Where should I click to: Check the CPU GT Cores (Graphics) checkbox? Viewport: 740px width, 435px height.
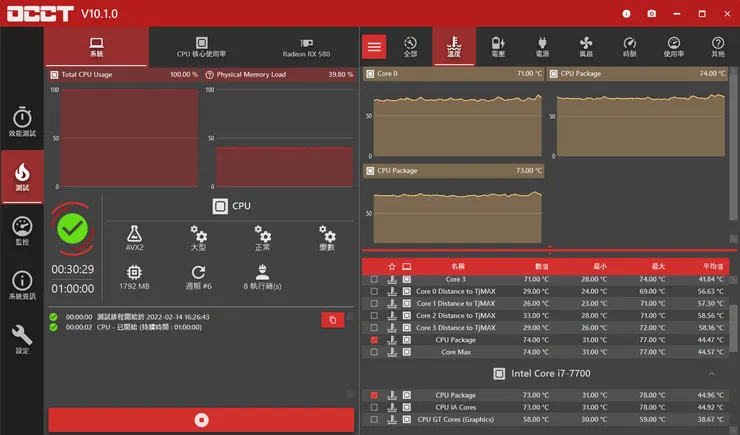pos(374,419)
